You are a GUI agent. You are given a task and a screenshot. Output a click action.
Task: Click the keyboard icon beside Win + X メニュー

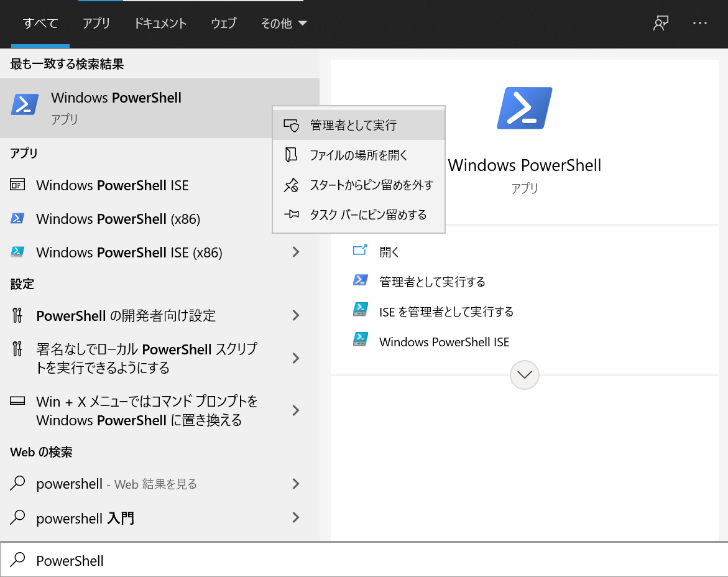tap(17, 400)
